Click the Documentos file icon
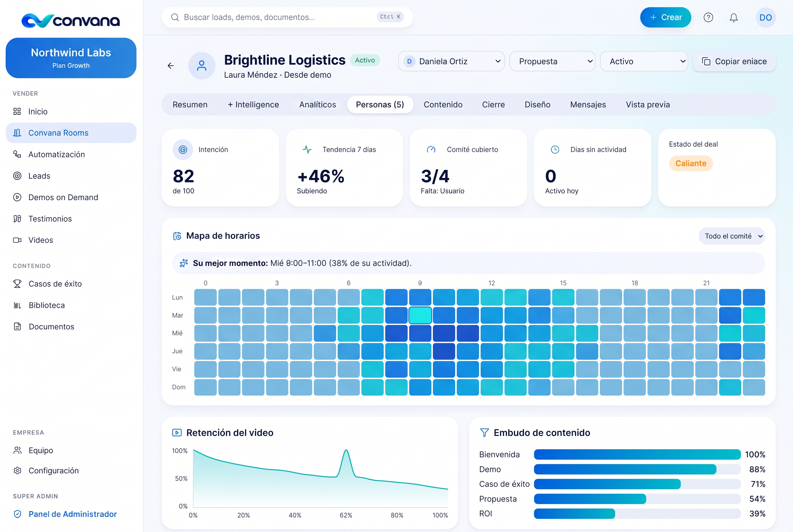Screen dimensions: 793x532 [17, 327]
